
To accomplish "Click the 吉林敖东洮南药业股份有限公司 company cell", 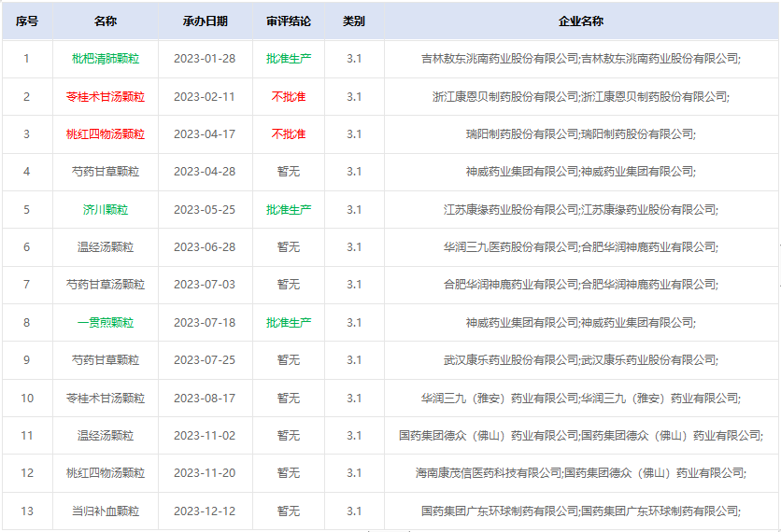I will 581,59.
